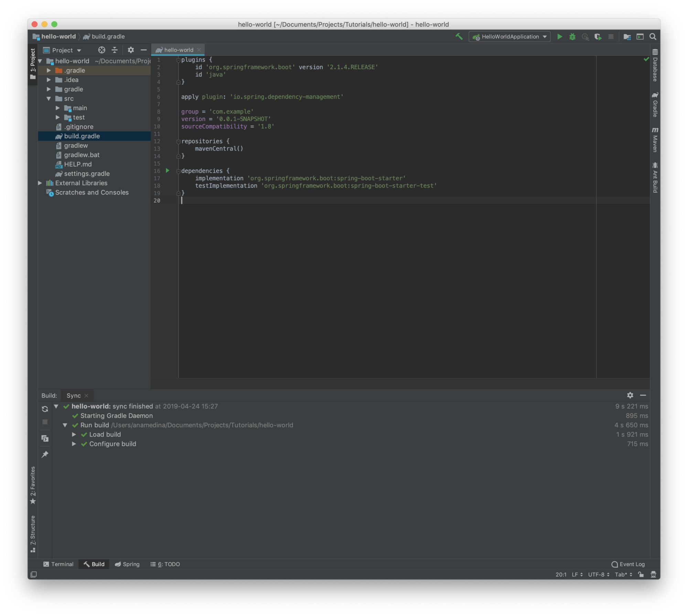Click Scroll from Source target icon
Viewport: 688px width, 616px height.
coord(101,50)
